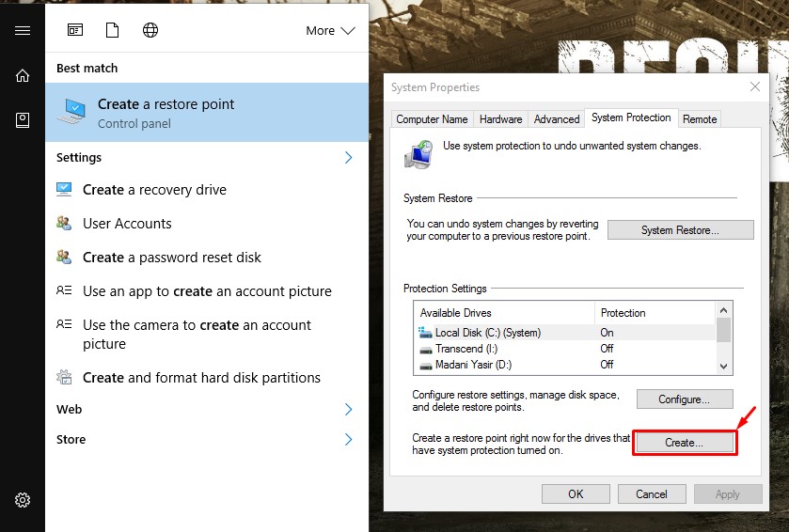789x532 pixels.
Task: Click the camera account picture settings icon
Action: point(64,324)
